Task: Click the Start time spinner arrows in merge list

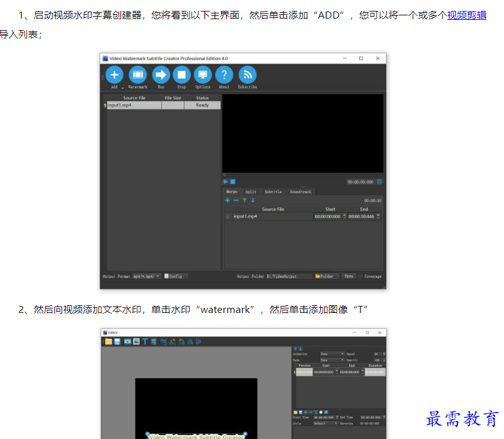Action: pos(345,216)
